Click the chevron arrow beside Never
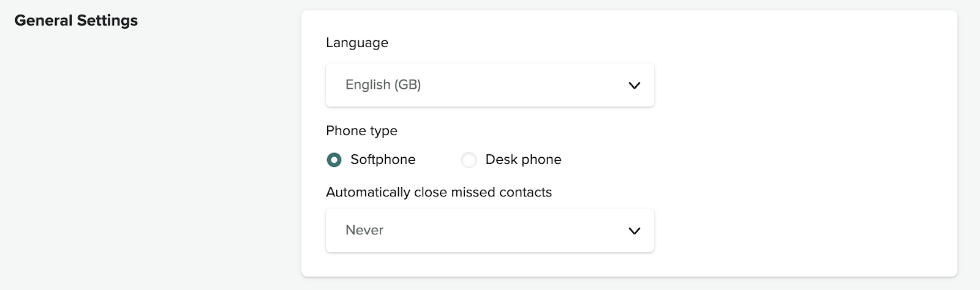This screenshot has height=290, width=980. [634, 231]
